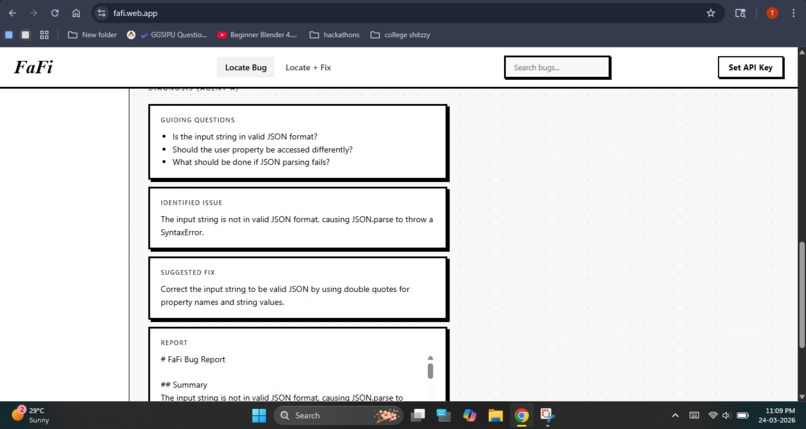
Task: Click the browser forward arrow
Action: (33, 13)
